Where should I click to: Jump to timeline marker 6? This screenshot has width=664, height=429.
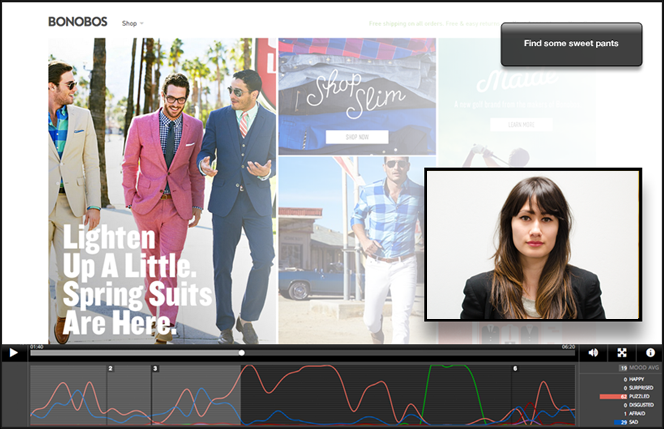coord(515,368)
